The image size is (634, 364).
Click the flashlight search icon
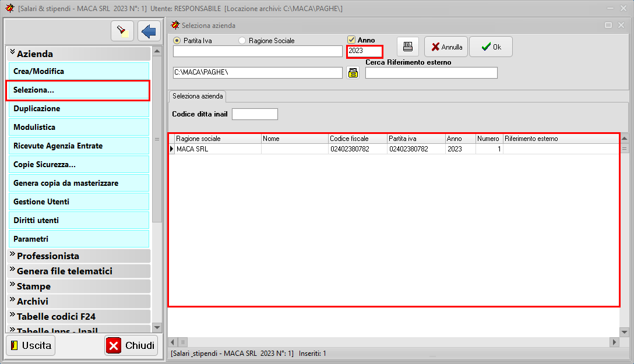122,30
